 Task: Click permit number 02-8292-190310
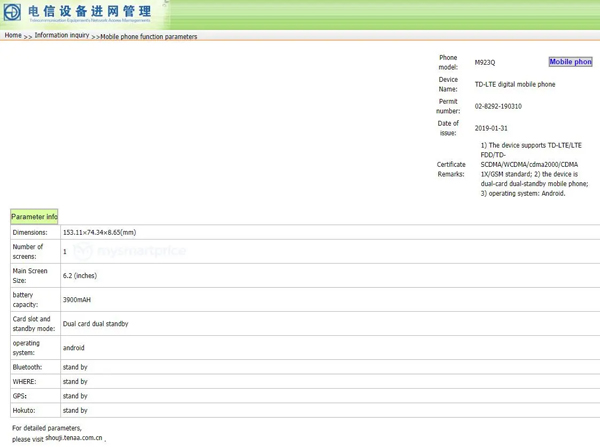click(498, 106)
